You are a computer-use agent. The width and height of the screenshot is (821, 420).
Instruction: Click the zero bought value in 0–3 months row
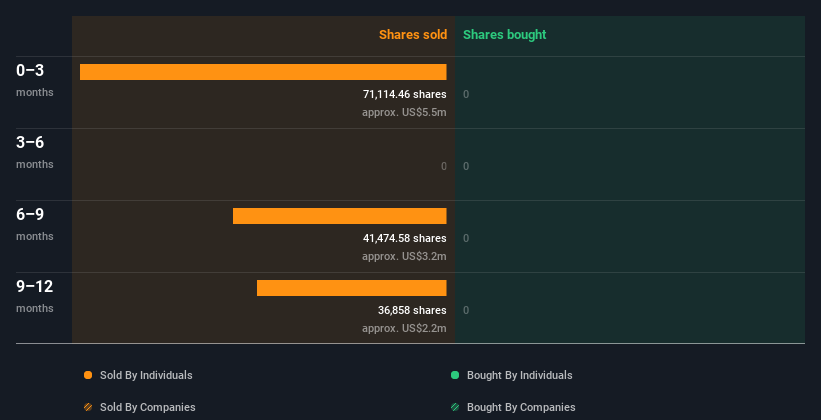pos(466,94)
